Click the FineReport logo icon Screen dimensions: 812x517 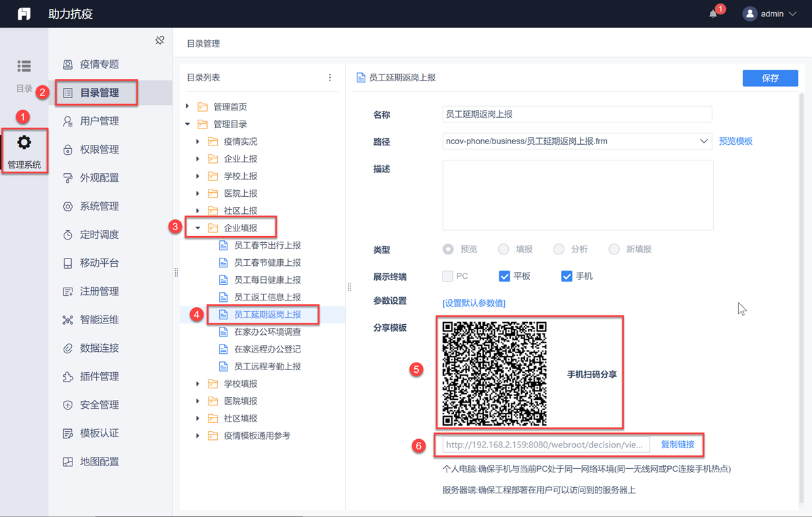pyautogui.click(x=24, y=14)
